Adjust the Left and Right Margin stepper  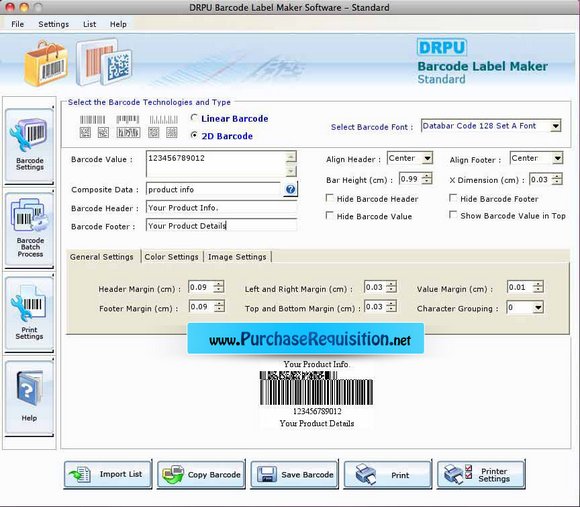391,287
